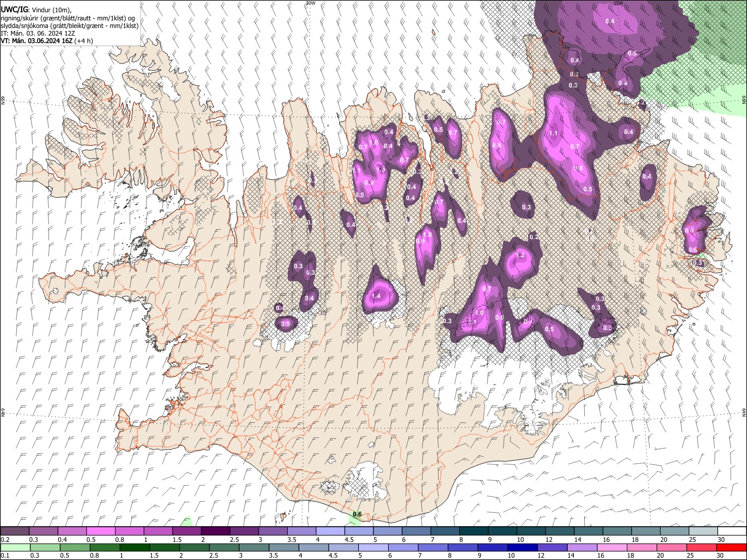The height and width of the screenshot is (560, 747).
Task: Click the "rigning/skúrir" legend description line
Action: [68, 18]
